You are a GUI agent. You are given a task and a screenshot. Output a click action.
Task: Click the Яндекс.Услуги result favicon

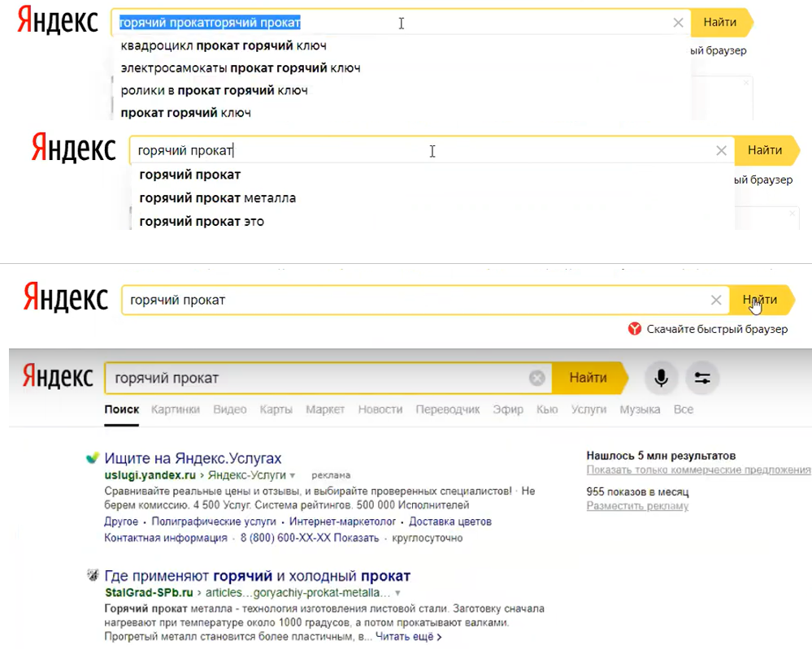(x=93, y=458)
